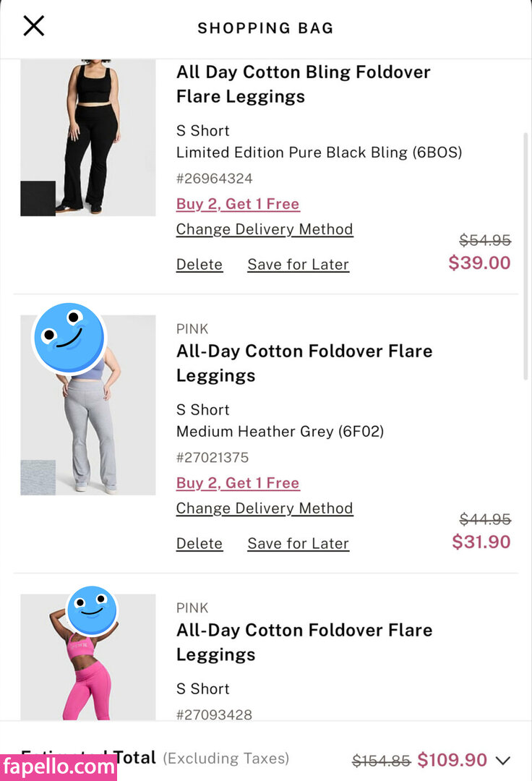532x781 pixels.
Task: Close the shopping bag with X icon
Action: coord(34,26)
